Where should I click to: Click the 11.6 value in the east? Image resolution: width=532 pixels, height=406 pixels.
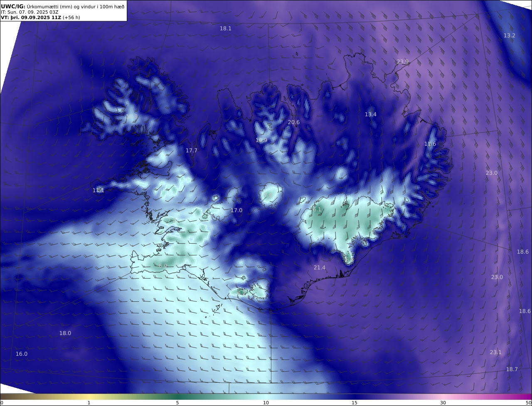[x=430, y=144]
